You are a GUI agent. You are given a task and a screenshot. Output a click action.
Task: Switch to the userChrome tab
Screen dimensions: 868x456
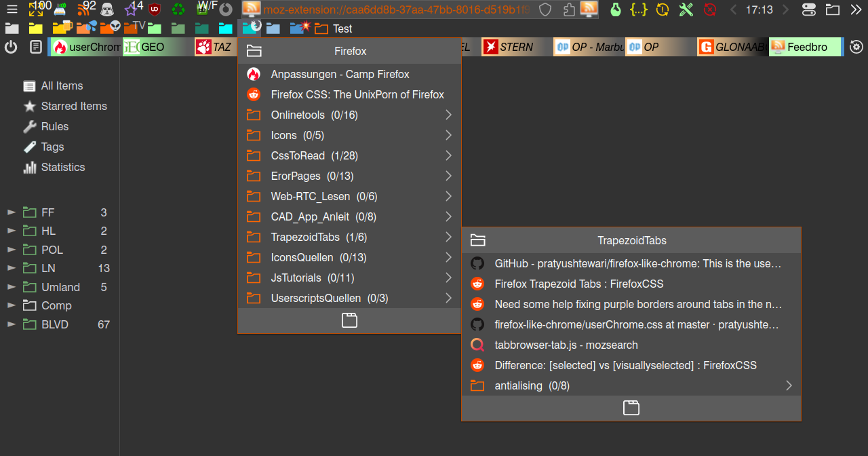pyautogui.click(x=86, y=47)
